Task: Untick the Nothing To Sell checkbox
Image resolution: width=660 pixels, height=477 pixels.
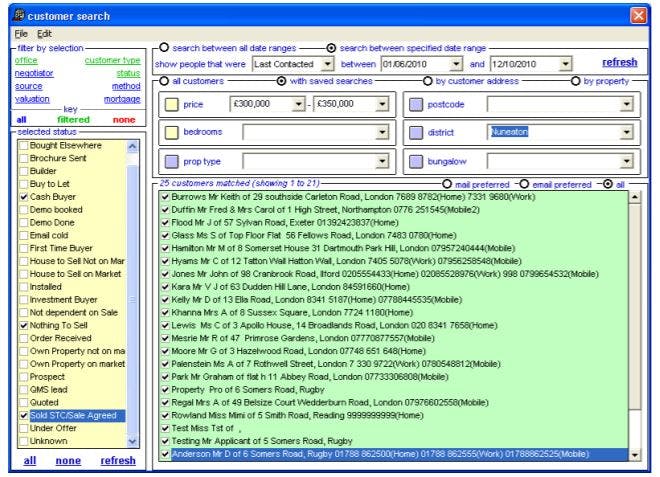Action: (24, 325)
